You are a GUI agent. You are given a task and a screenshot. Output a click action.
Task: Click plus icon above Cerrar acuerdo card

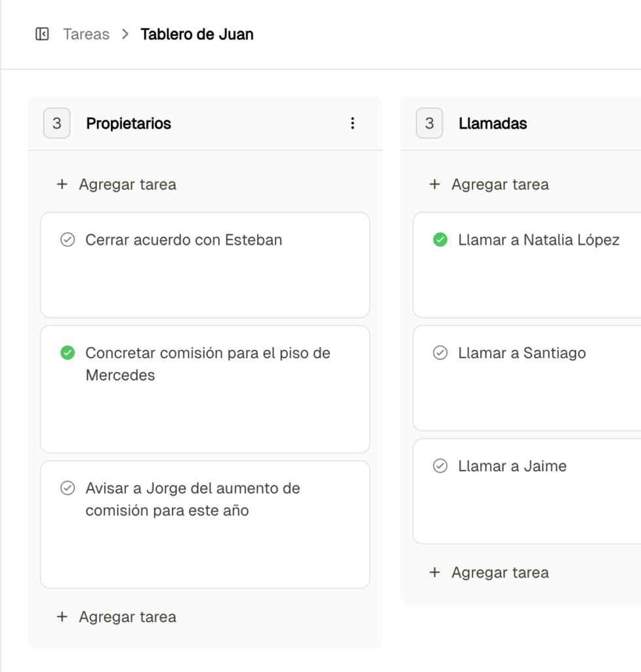pyautogui.click(x=62, y=184)
